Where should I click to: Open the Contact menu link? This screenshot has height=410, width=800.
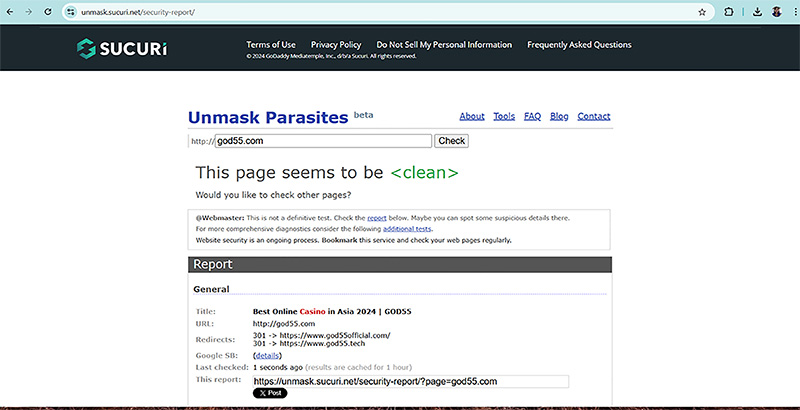[x=594, y=116]
